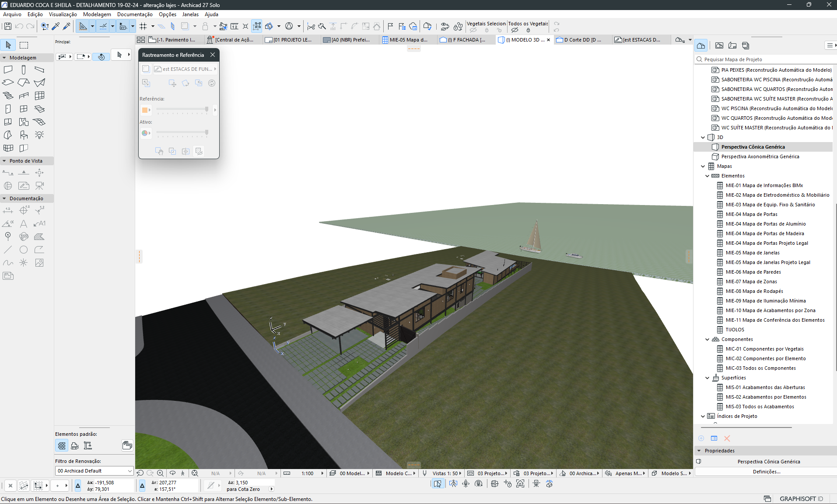Image resolution: width=837 pixels, height=504 pixels.
Task: Switch to the D Corte DD tab
Action: [x=582, y=40]
